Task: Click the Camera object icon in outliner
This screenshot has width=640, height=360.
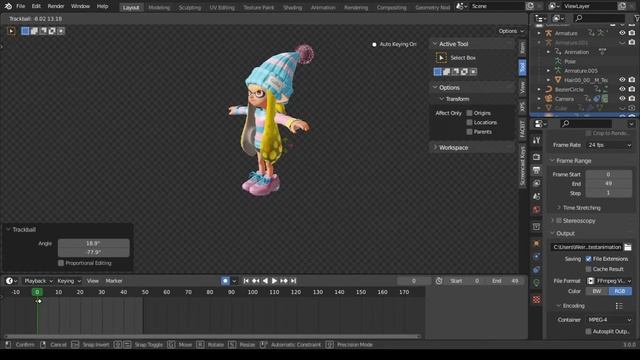Action: coord(549,99)
